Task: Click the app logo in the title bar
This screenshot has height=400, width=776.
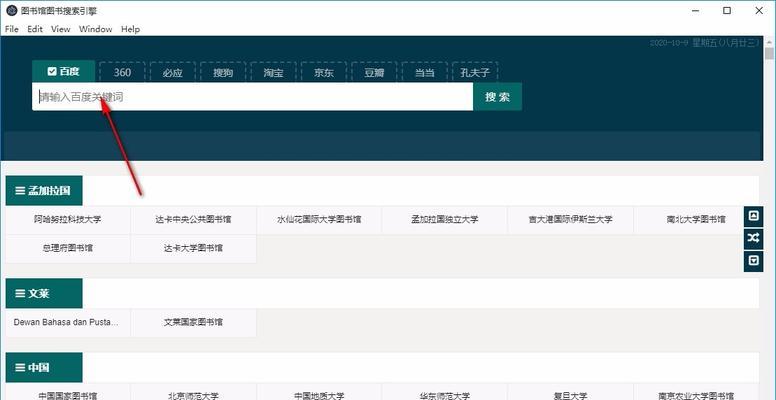Action: click(11, 10)
